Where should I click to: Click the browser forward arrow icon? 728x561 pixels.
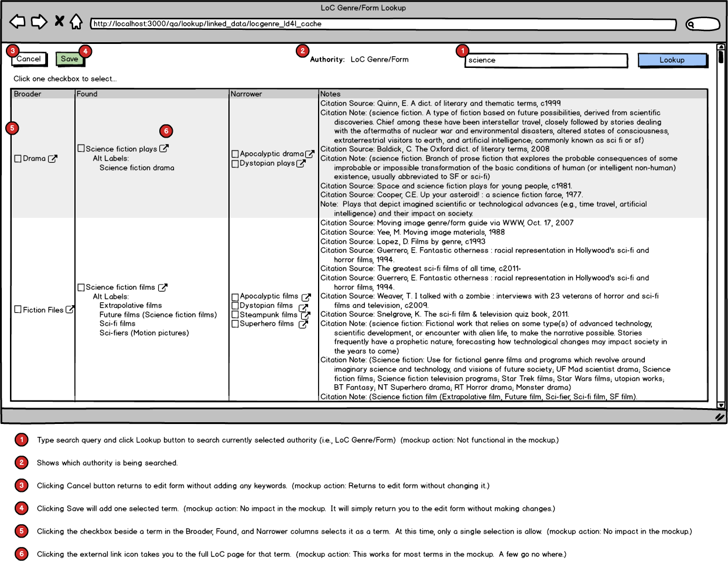tap(39, 22)
